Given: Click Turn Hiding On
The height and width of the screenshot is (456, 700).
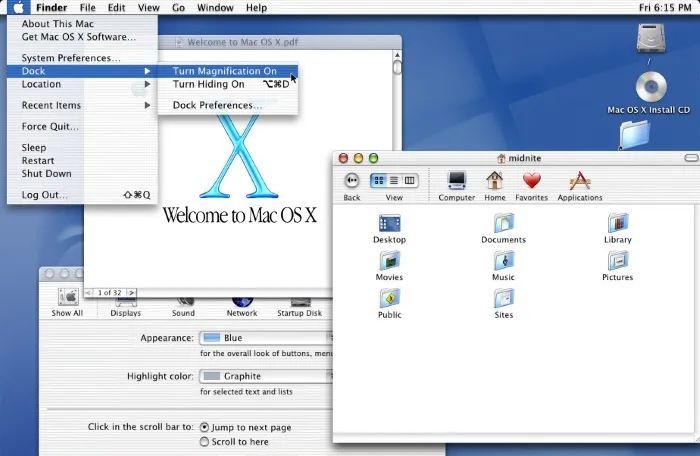Looking at the screenshot, I should (x=228, y=84).
